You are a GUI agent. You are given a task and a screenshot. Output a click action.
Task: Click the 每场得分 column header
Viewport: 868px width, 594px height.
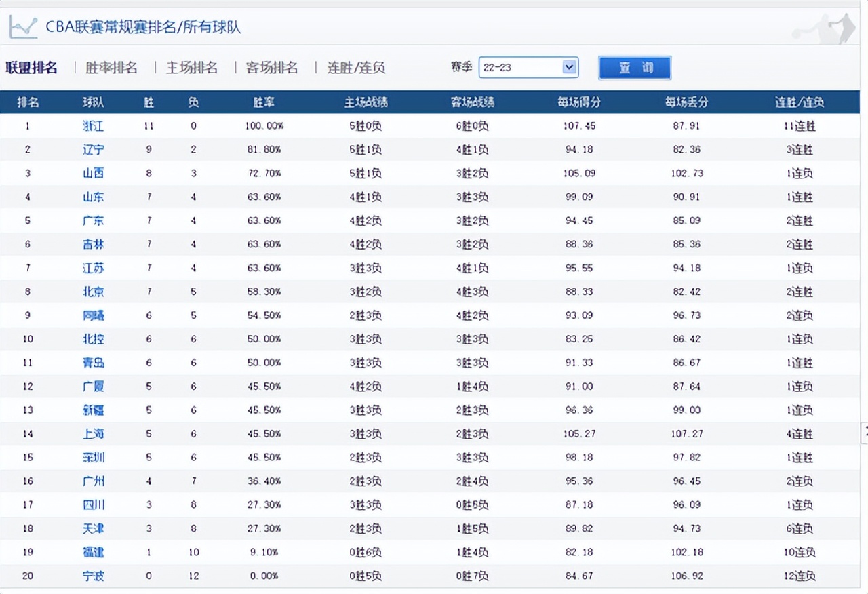[580, 102]
